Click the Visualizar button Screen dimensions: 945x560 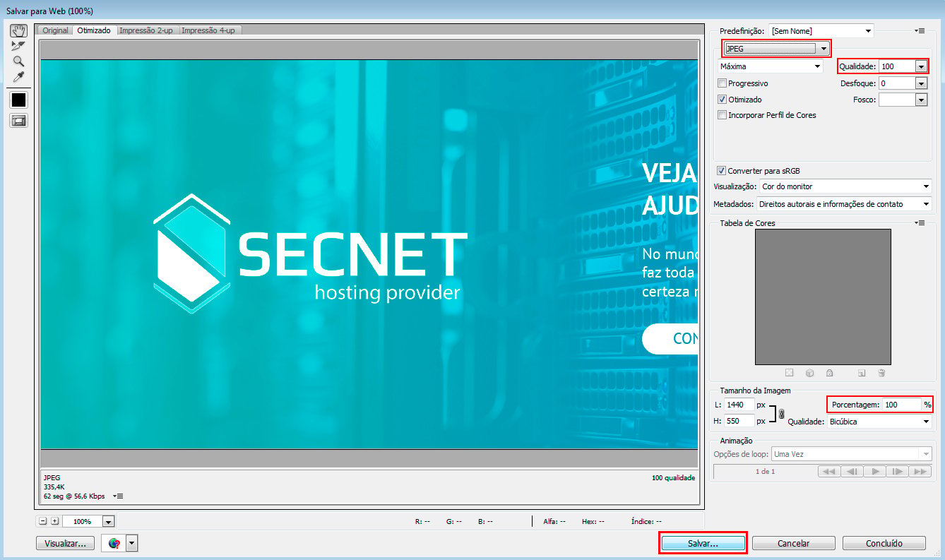click(65, 543)
